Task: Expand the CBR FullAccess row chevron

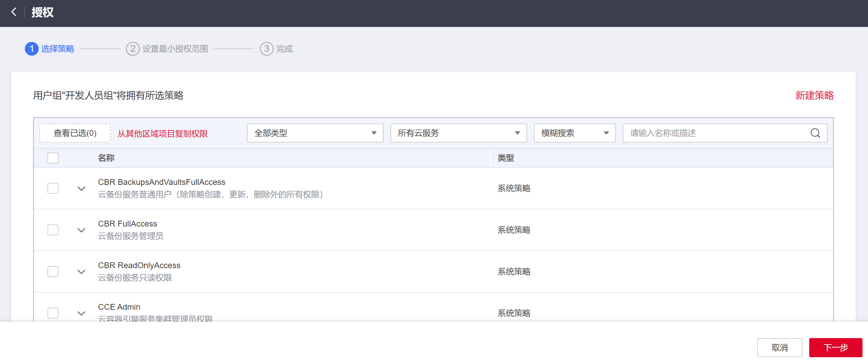Action: click(81, 230)
